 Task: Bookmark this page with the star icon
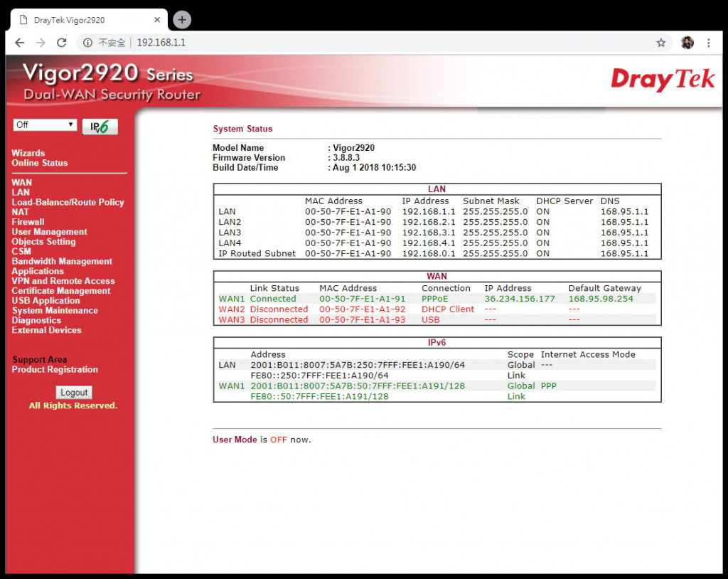tap(660, 43)
